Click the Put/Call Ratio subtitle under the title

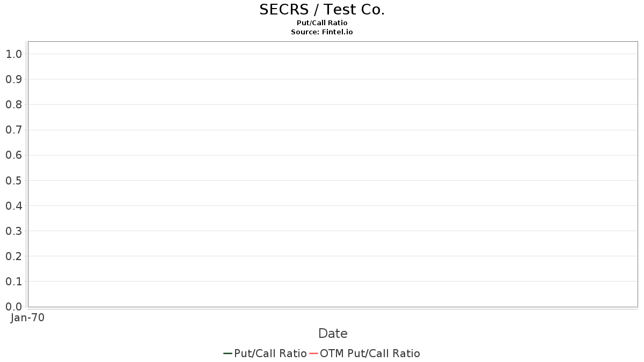[x=322, y=23]
